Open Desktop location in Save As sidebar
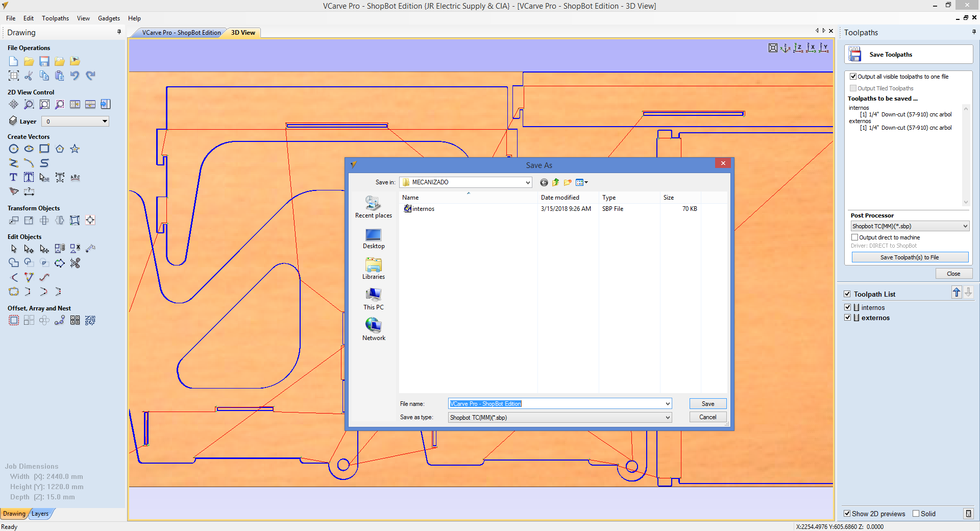This screenshot has height=531, width=980. point(374,238)
